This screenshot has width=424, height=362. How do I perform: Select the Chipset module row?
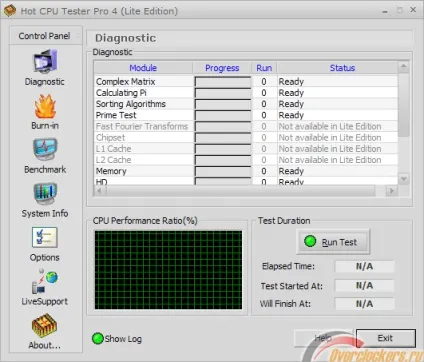(x=246, y=138)
